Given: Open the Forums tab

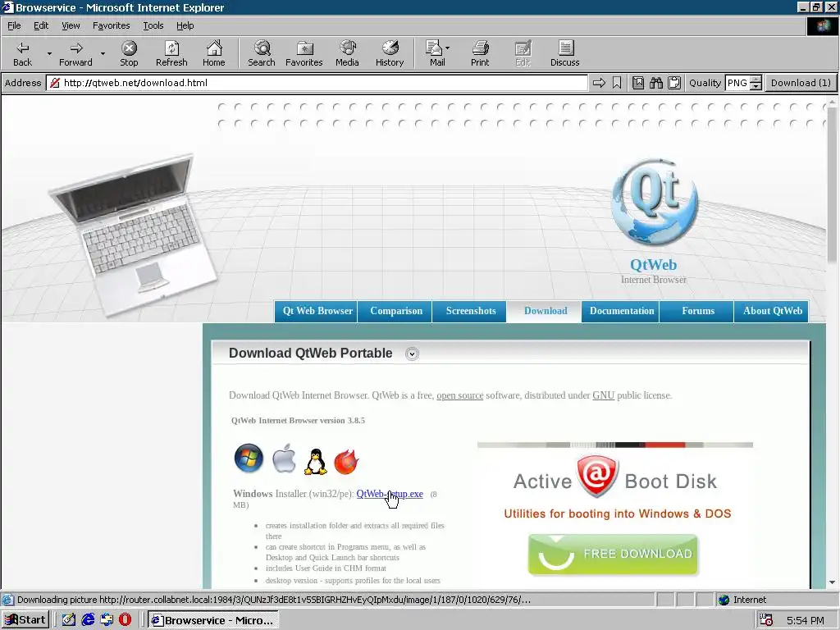Looking at the screenshot, I should coord(698,311).
